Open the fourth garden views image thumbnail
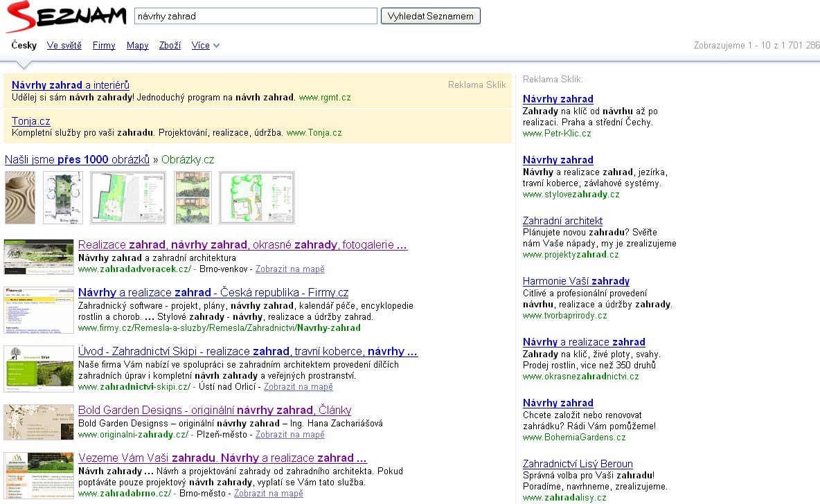The height and width of the screenshot is (504, 820). pos(193,197)
